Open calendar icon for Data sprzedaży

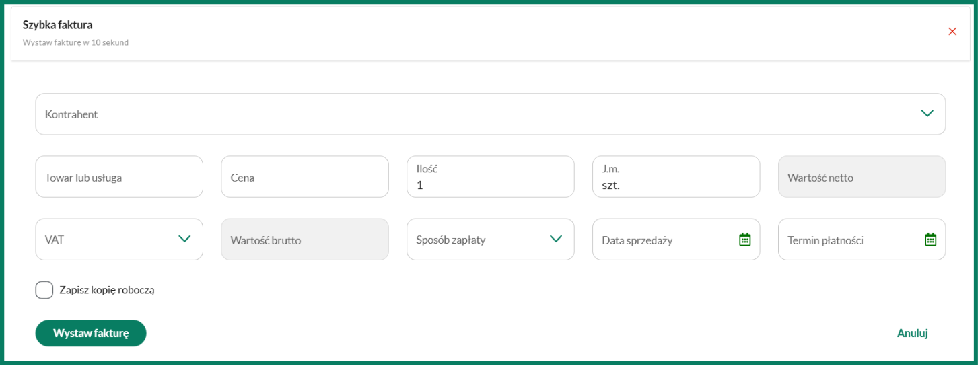tap(744, 239)
